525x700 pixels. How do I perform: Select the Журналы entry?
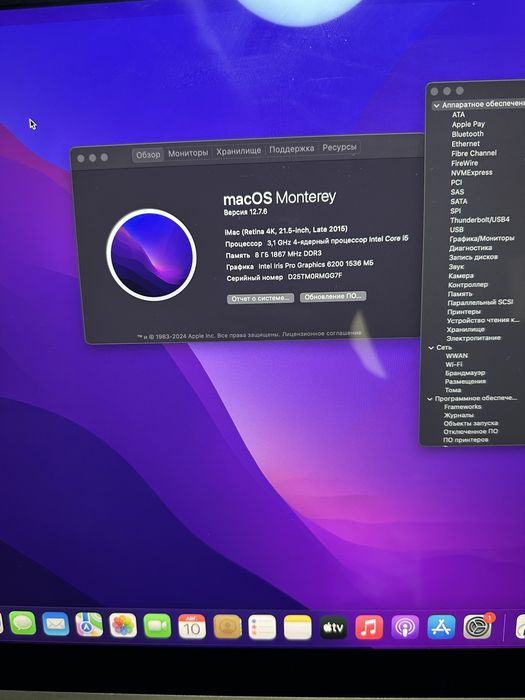[x=458, y=415]
